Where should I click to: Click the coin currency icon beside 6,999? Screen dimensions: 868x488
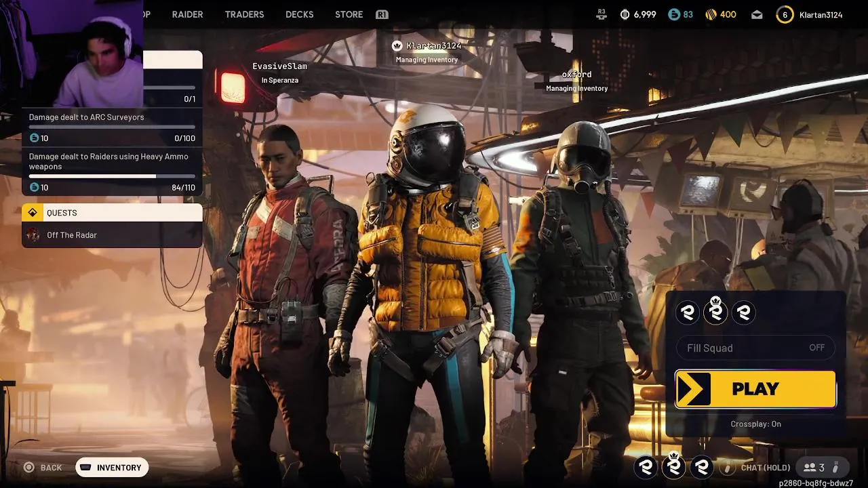625,14
